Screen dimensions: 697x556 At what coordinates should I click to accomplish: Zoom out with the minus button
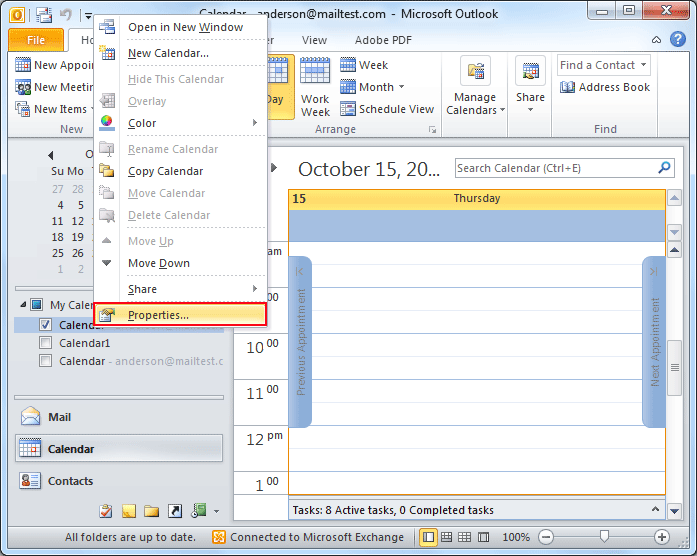tap(545, 537)
